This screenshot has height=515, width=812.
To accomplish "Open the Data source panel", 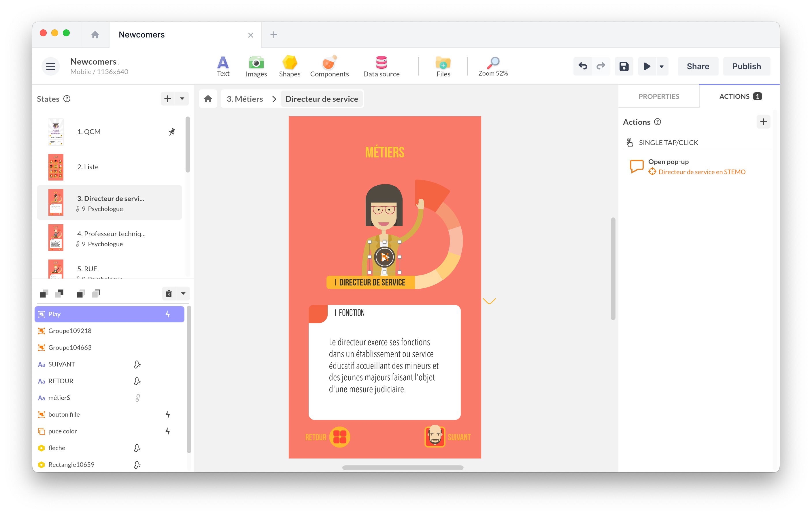I will pos(381,66).
